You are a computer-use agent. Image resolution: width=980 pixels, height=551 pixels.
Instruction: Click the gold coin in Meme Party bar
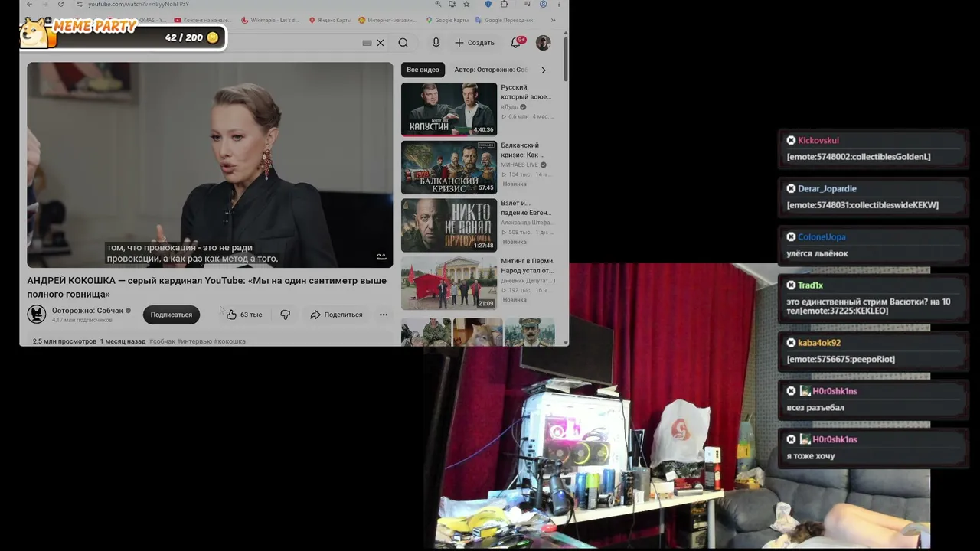213,37
